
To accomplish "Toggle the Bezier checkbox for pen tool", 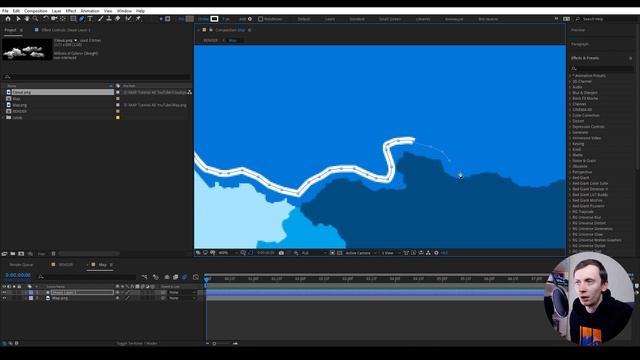I will click(260, 19).
